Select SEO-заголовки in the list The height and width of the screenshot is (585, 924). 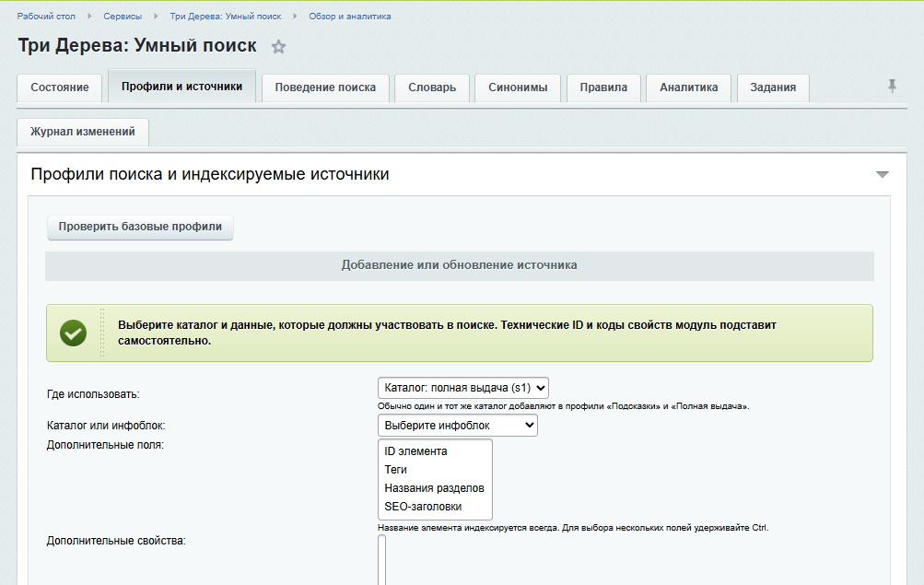434,507
